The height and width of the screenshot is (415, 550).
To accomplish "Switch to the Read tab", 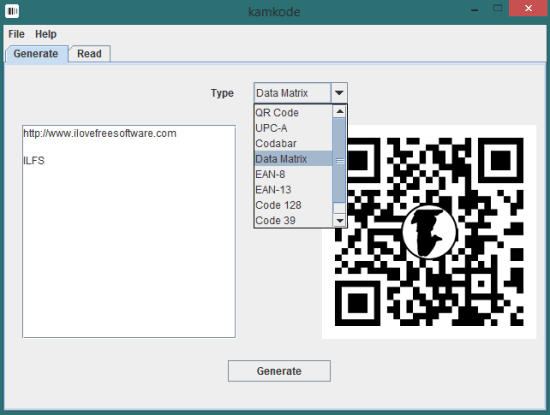I will [x=89, y=54].
